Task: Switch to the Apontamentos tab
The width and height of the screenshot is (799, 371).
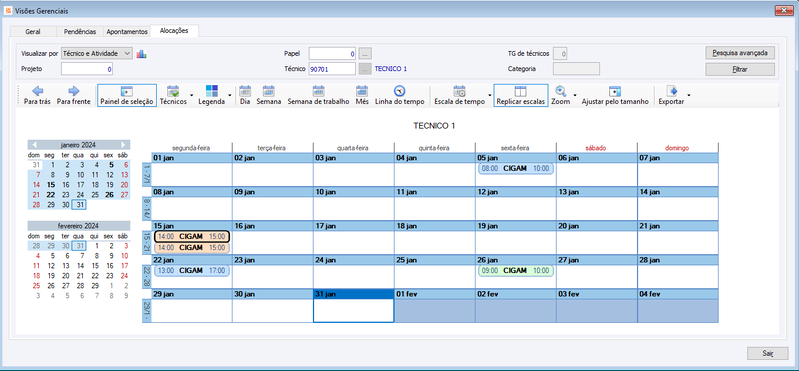Action: pos(127,32)
